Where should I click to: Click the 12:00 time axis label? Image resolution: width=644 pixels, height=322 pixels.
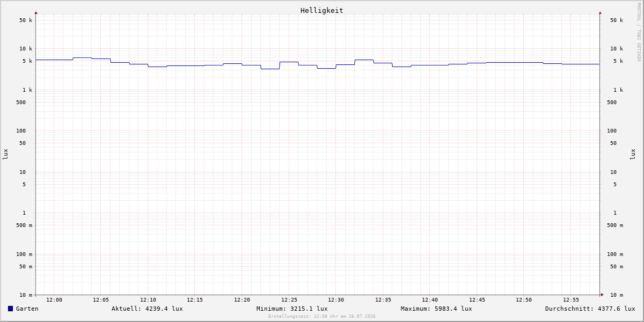tap(54, 300)
